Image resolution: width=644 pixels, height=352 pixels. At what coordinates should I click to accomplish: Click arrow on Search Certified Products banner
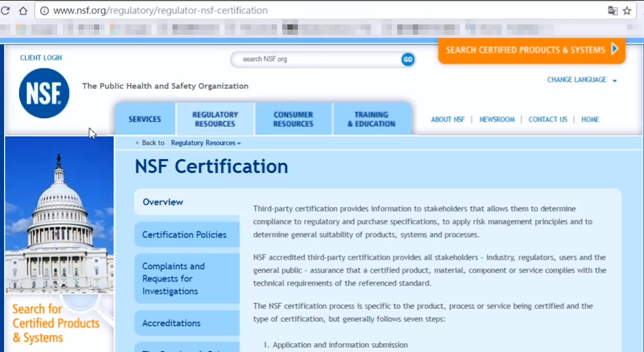[x=615, y=49]
